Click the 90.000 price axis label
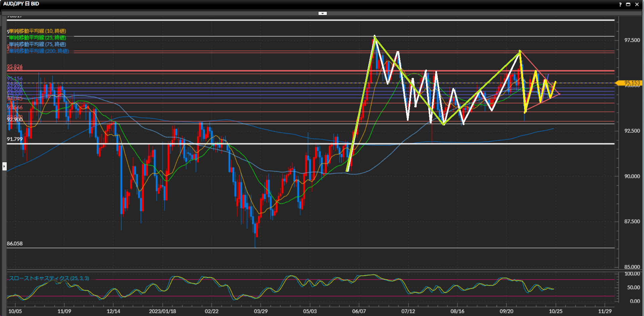 point(632,176)
